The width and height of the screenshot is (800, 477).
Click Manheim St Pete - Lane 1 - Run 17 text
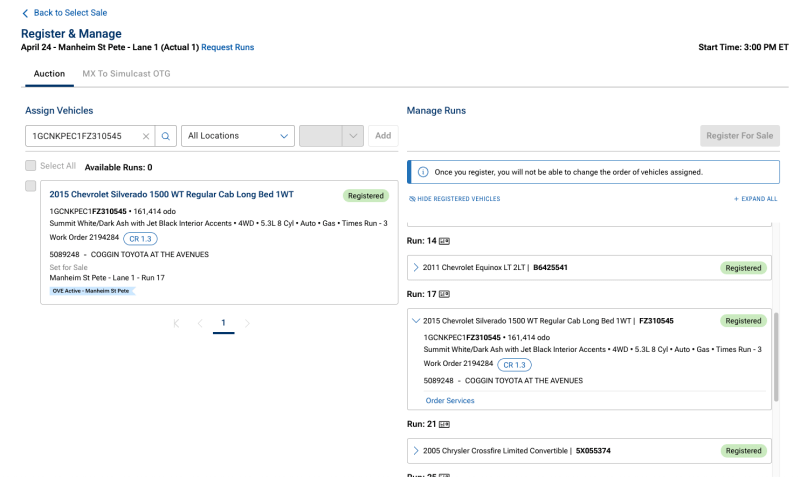(x=107, y=278)
